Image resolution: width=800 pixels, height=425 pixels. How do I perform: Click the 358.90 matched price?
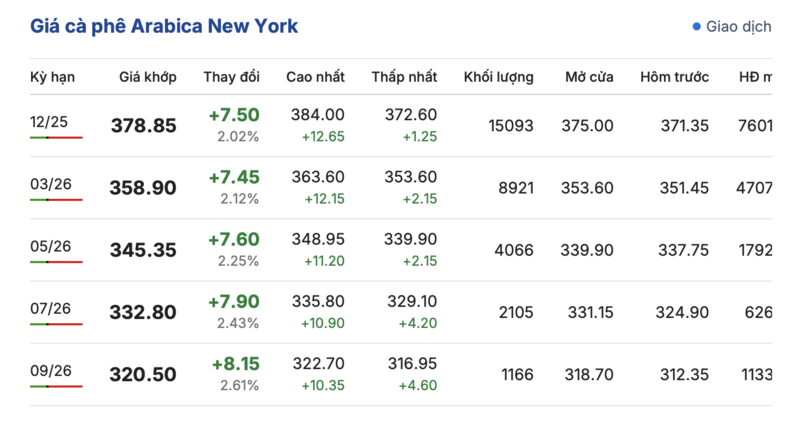pos(143,188)
